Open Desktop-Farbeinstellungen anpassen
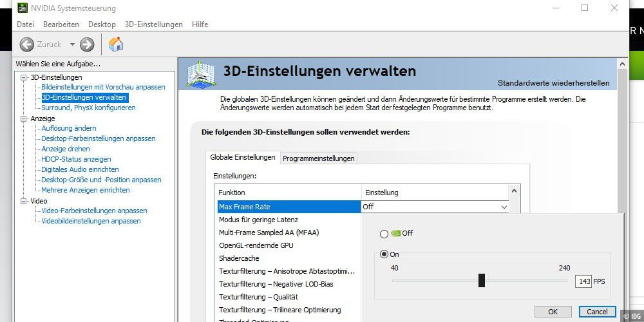 [98, 138]
